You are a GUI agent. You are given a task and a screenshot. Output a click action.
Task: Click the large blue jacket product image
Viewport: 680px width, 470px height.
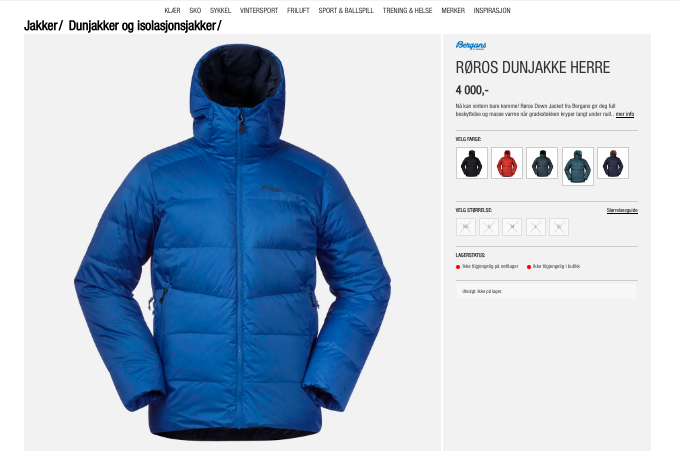pyautogui.click(x=232, y=242)
